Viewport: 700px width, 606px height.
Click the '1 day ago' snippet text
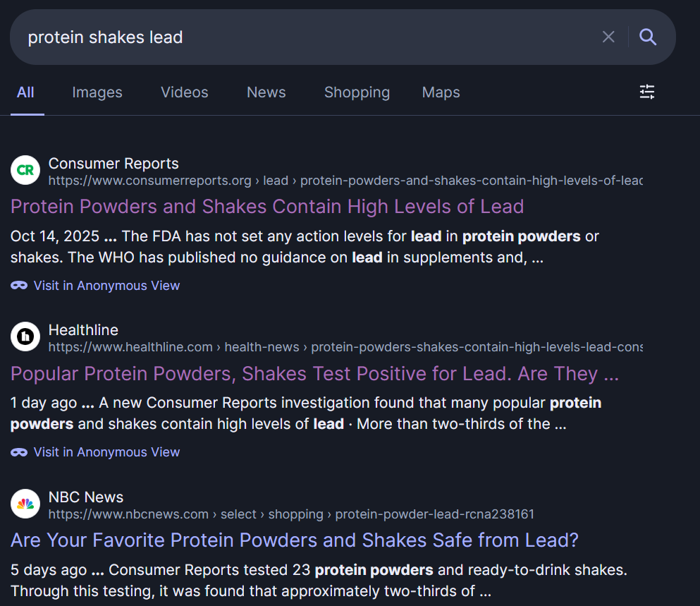(44, 403)
